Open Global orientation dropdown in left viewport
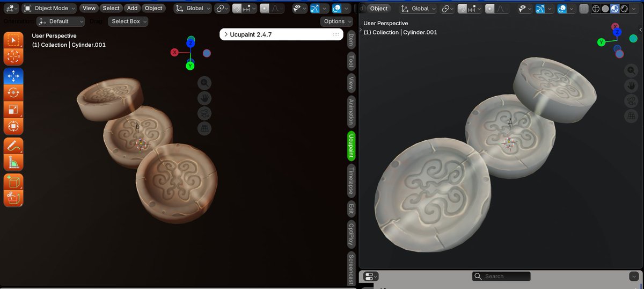Image resolution: width=644 pixels, height=289 pixels. pos(193,8)
